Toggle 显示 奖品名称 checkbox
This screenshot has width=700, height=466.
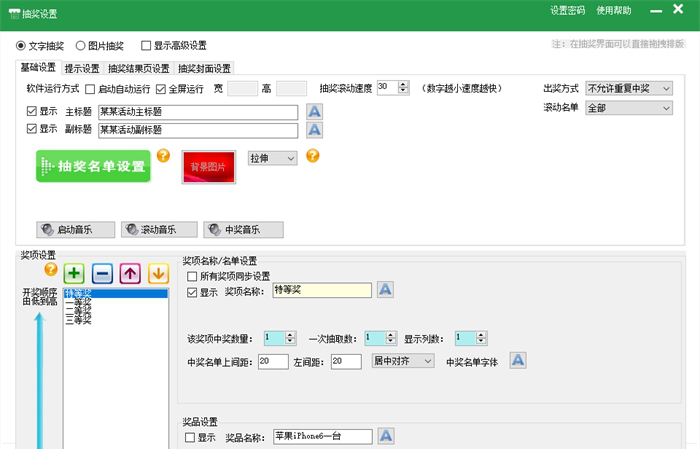coord(190,437)
